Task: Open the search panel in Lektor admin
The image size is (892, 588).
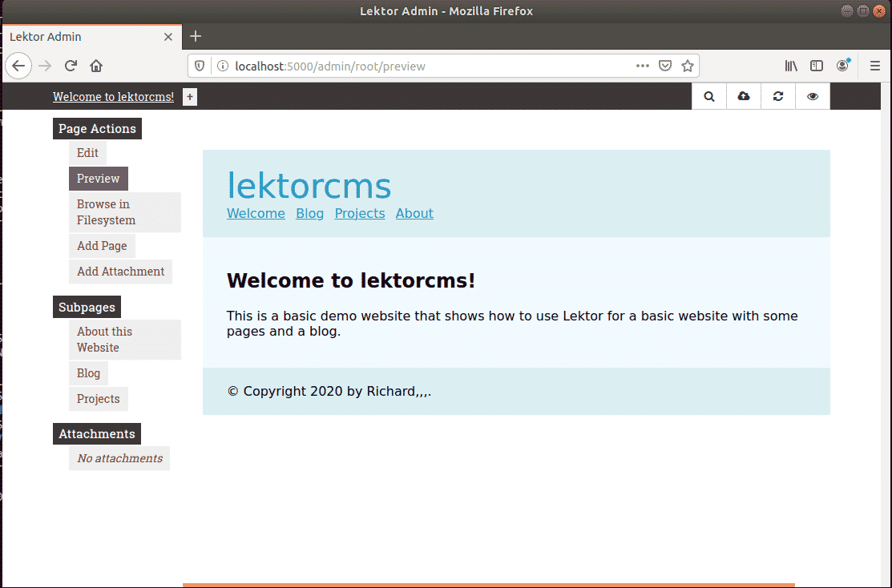Action: pyautogui.click(x=708, y=96)
